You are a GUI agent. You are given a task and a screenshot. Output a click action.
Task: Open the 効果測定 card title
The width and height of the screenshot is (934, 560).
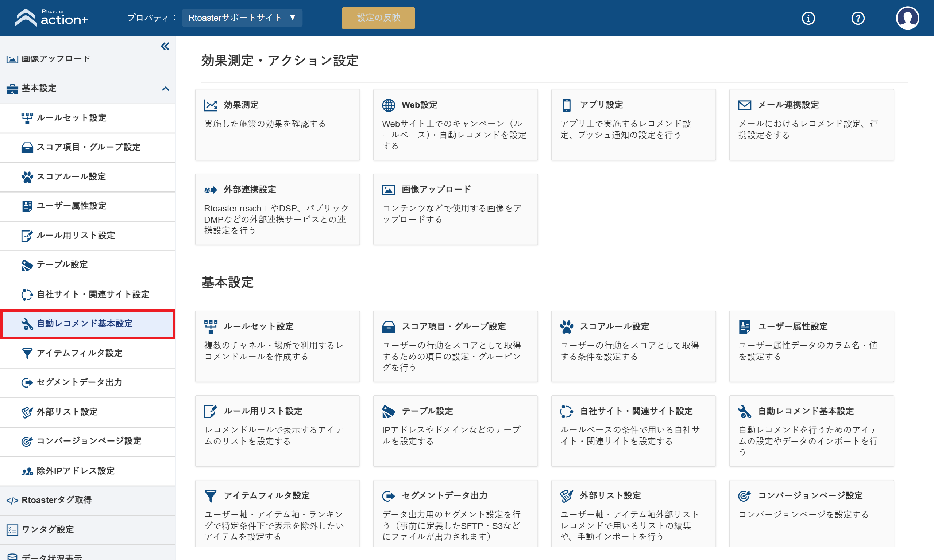[x=241, y=105]
